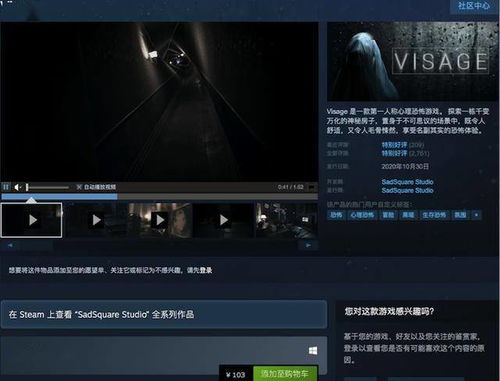Play the fourth trailer thumbnail
This screenshot has height=381, width=500.
click(224, 220)
